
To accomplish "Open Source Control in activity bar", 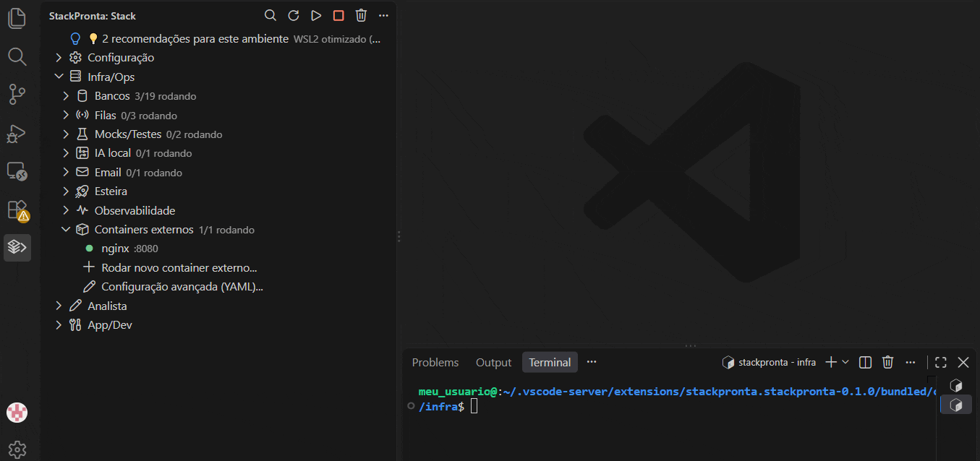I will [x=17, y=94].
